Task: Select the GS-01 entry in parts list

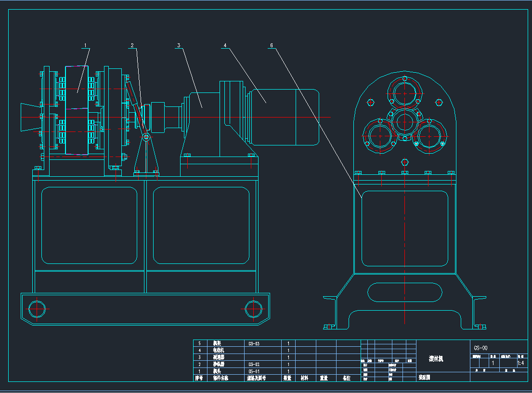Action: coord(254,371)
